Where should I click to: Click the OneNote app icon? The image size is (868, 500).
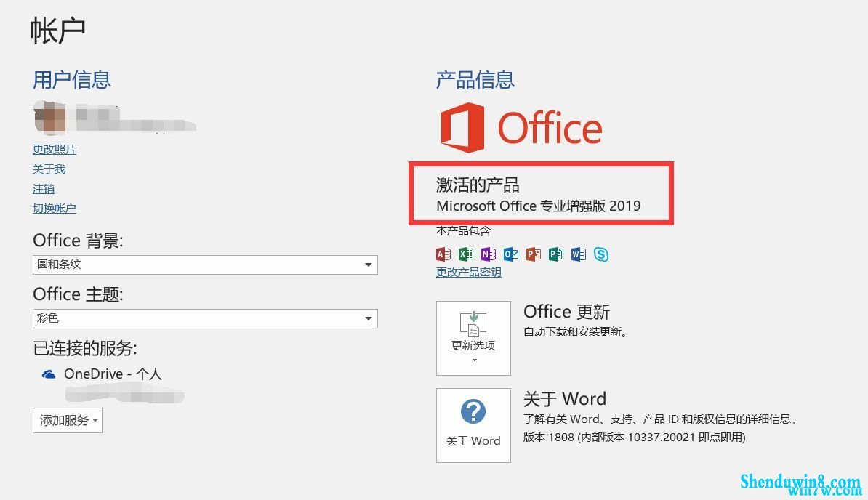point(489,254)
